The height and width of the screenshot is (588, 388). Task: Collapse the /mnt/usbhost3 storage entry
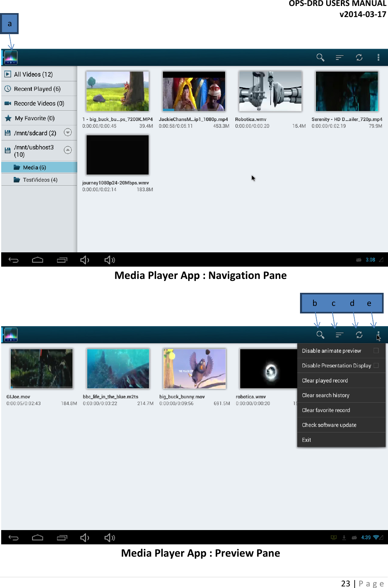[x=68, y=150]
